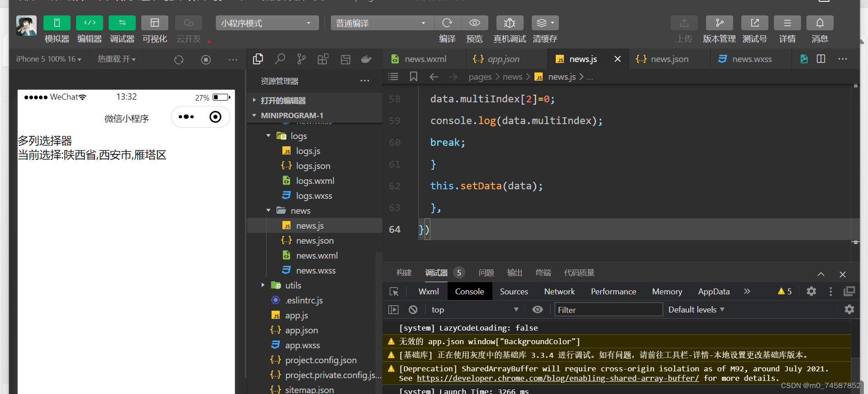
Task: Open version management branch icon
Action: [x=720, y=23]
